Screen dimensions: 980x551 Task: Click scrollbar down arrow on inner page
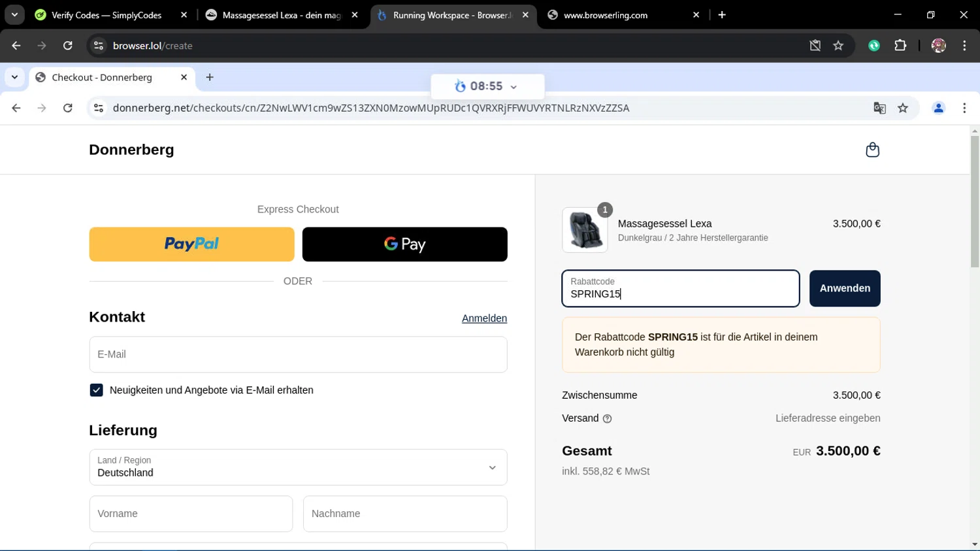click(974, 544)
